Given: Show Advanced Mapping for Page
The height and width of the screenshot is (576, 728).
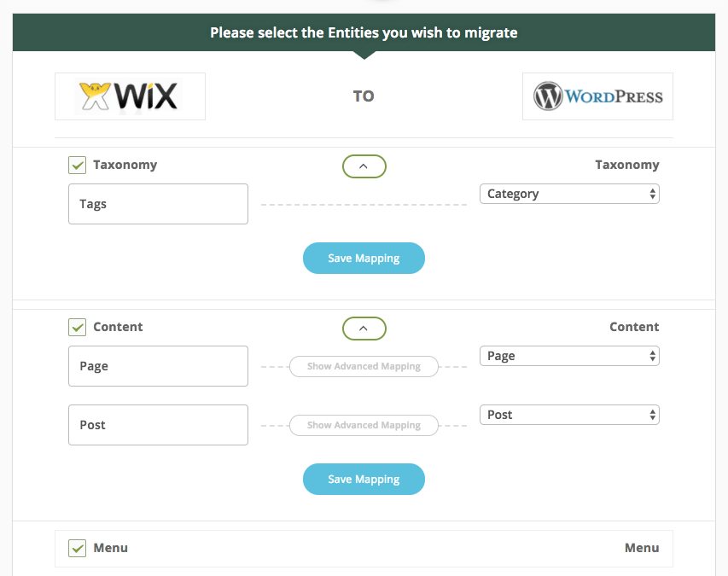Looking at the screenshot, I should (x=364, y=366).
